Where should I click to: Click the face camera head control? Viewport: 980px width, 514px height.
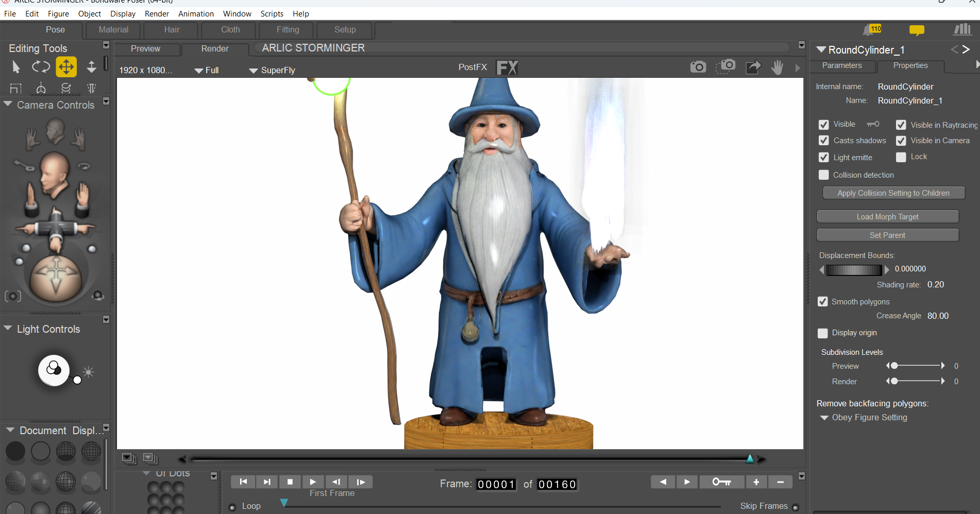click(x=54, y=175)
